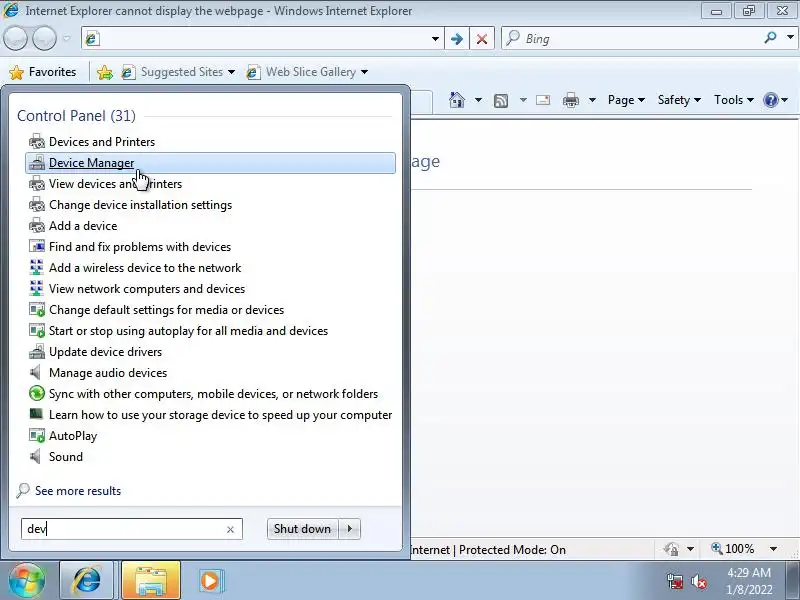
Task: Click the muted volume tray icon
Action: tap(698, 581)
